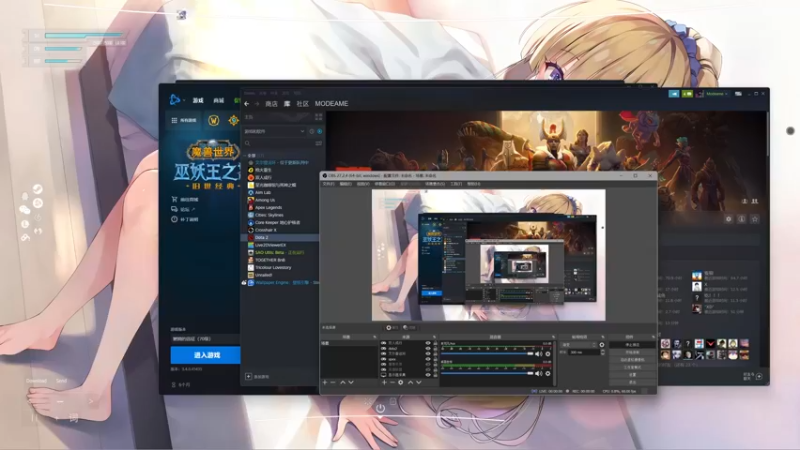Open Dota 2 manage gear icon in Steam
This screenshot has height=450, width=800.
(x=729, y=219)
